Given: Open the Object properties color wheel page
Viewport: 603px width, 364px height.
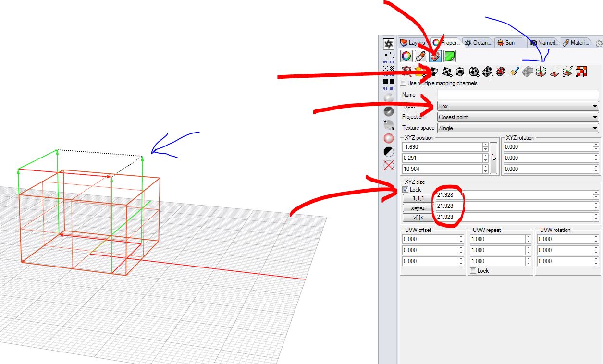Looking at the screenshot, I should (406, 56).
